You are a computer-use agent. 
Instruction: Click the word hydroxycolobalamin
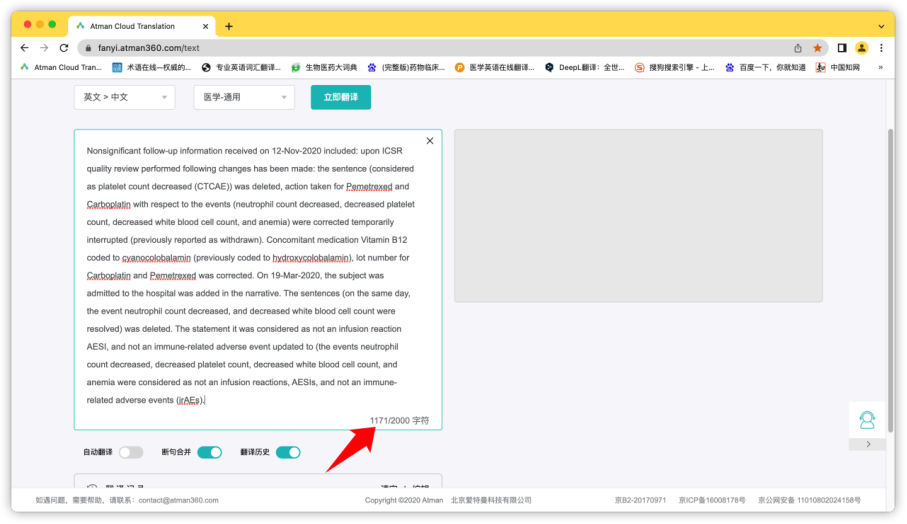[311, 257]
